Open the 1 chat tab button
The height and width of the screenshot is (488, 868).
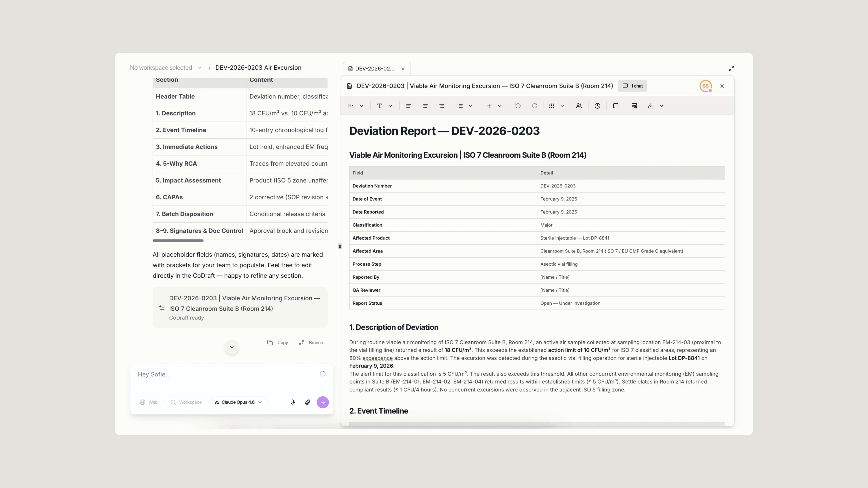coord(633,86)
